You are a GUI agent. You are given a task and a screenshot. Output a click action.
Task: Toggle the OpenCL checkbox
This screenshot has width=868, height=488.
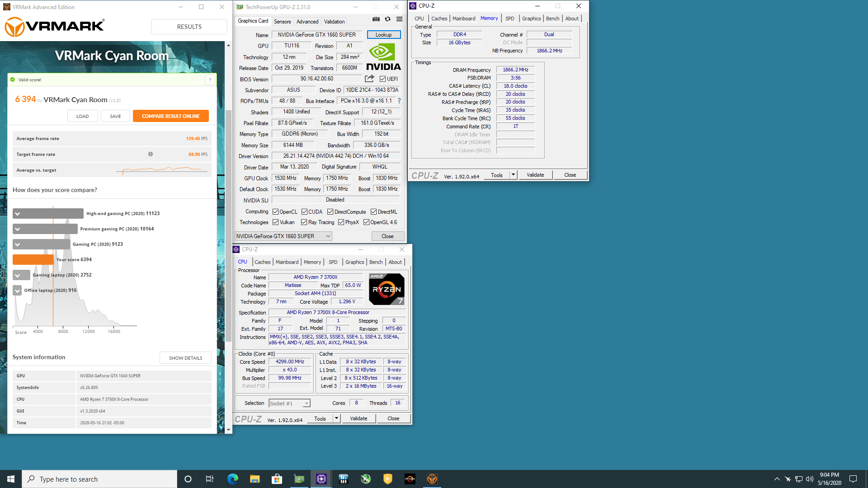275,212
